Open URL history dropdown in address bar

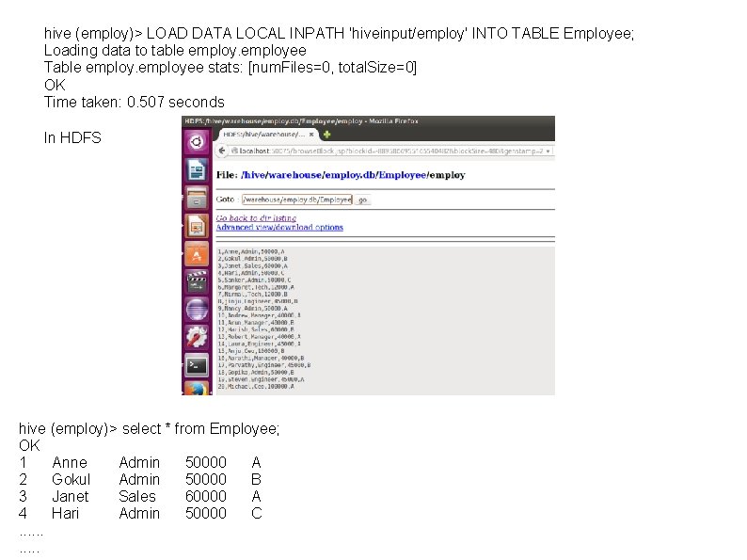pyautogui.click(x=548, y=152)
